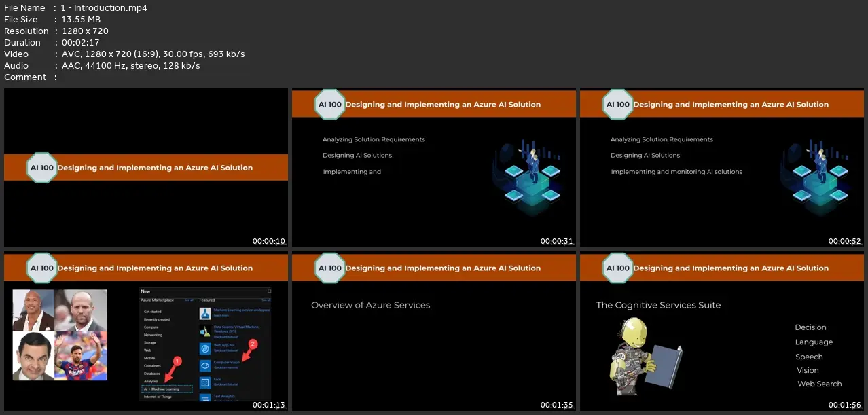Click 'Overview of Azure Services' text
868x415 pixels.
pos(371,305)
